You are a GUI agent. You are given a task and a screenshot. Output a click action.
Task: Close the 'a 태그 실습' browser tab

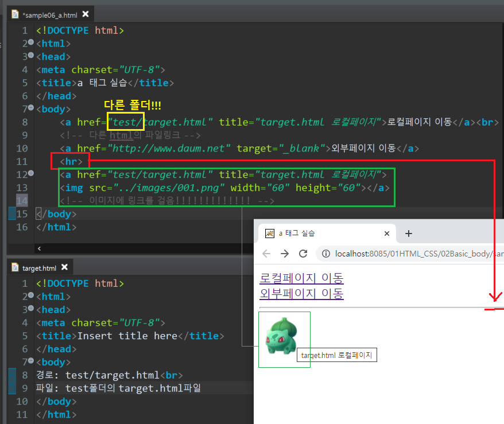[x=387, y=234]
